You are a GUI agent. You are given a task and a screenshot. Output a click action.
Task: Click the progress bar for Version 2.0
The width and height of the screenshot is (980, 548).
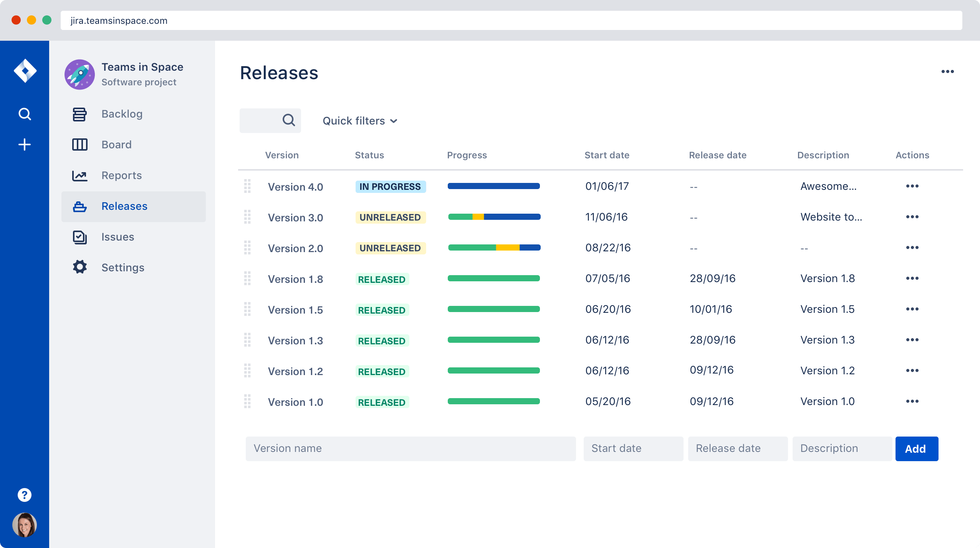(494, 247)
